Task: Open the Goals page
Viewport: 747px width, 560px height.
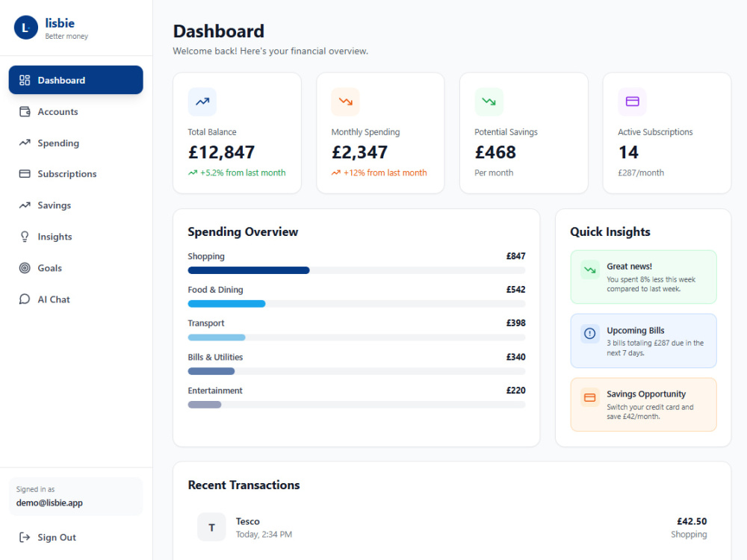Action: tap(75, 268)
